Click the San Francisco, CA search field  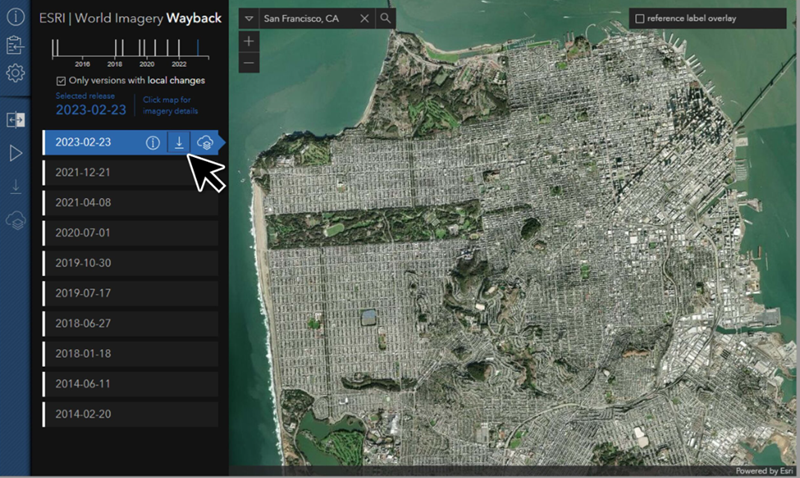tap(308, 18)
